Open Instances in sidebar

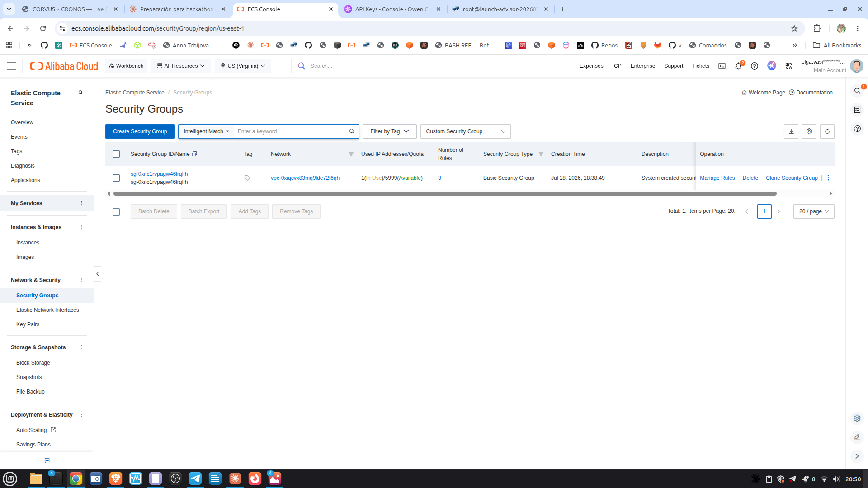(28, 243)
